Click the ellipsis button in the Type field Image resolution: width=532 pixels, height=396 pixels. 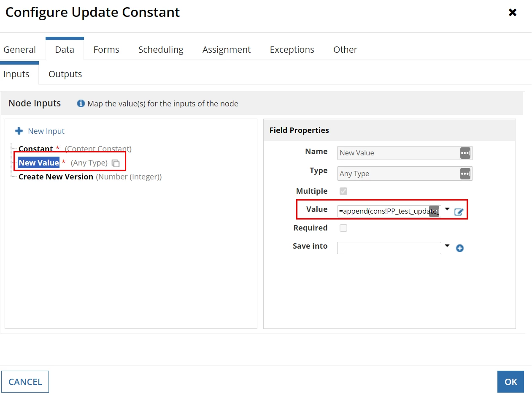pos(465,174)
